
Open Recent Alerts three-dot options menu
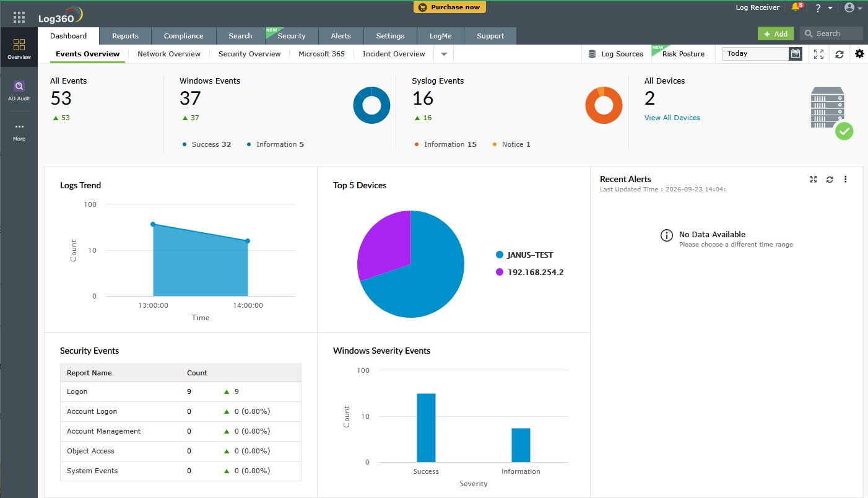[846, 180]
